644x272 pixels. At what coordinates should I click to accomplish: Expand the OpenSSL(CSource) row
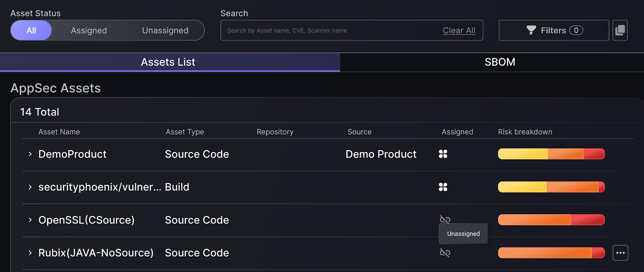coord(30,220)
